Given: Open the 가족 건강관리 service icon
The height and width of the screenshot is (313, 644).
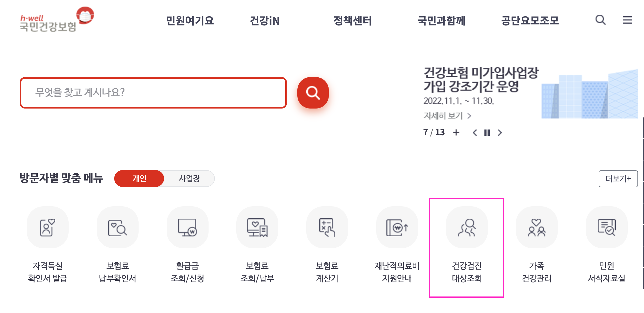Looking at the screenshot, I should (x=537, y=228).
